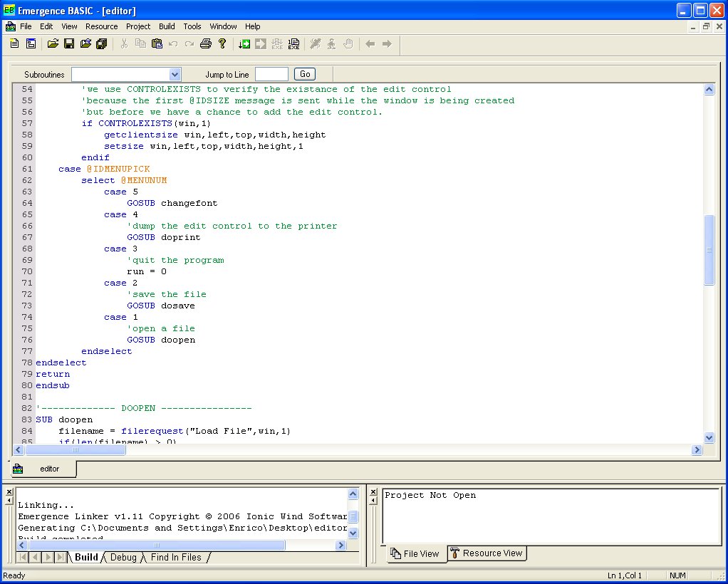
Task: Click the output pane scroll down arrow
Action: [353, 533]
